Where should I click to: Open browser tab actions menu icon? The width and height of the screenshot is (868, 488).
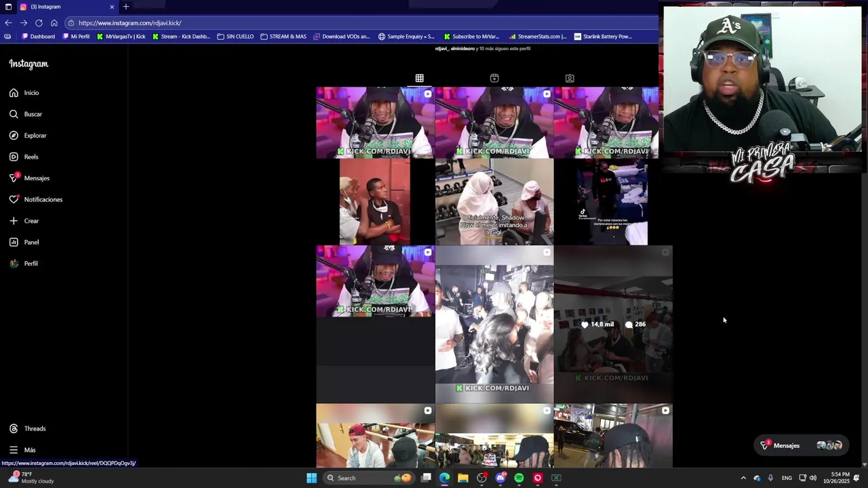pyautogui.click(x=8, y=7)
